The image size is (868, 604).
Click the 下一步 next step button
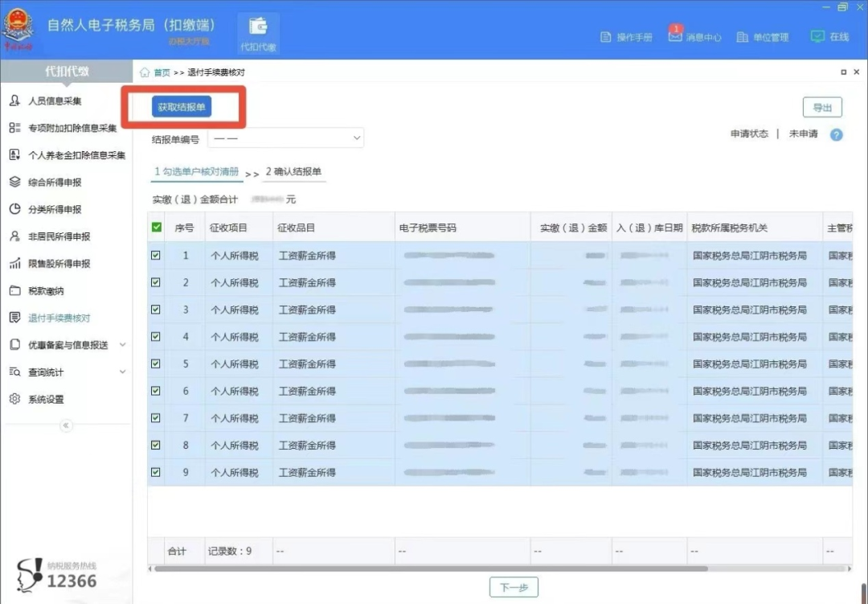pyautogui.click(x=514, y=587)
